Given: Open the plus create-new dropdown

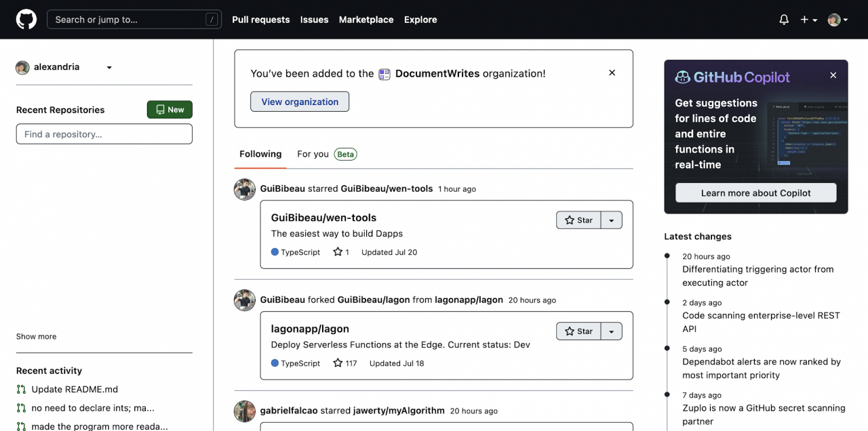Looking at the screenshot, I should click(x=808, y=20).
